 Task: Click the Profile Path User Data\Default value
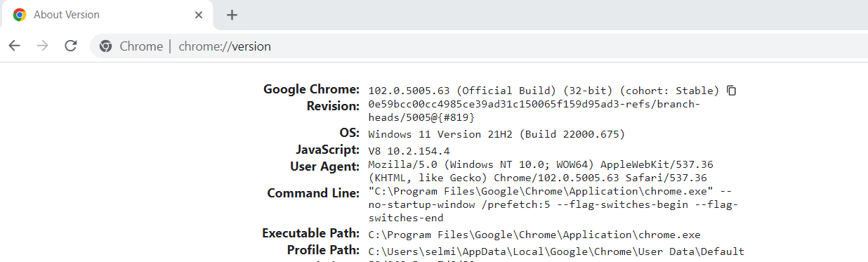(556, 251)
